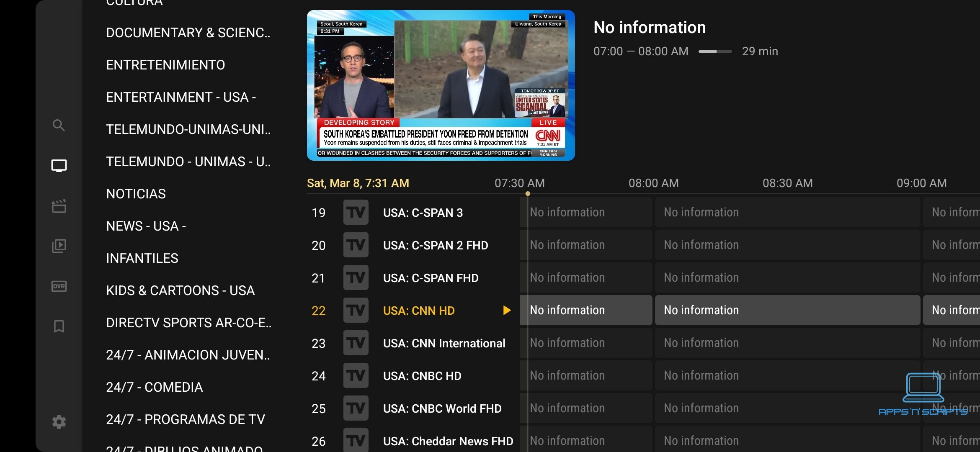Select the live TV monitor icon
The width and height of the screenshot is (980, 452).
click(x=59, y=166)
